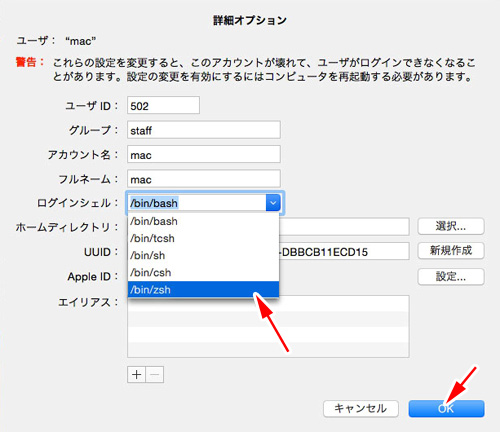This screenshot has height=432, width=500.
Task: Click the plus icon to add alias
Action: pos(136,375)
